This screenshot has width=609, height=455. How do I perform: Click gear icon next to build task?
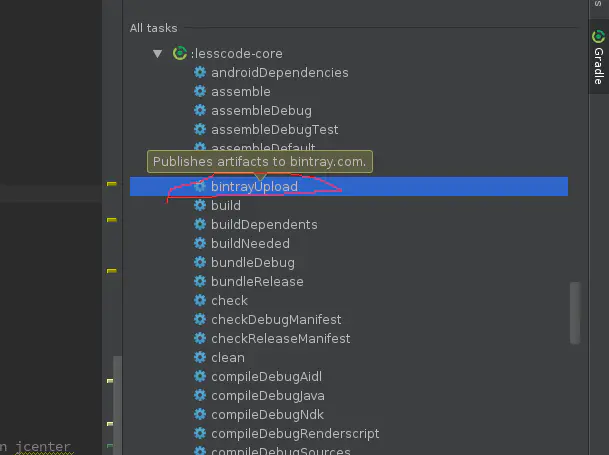click(200, 205)
